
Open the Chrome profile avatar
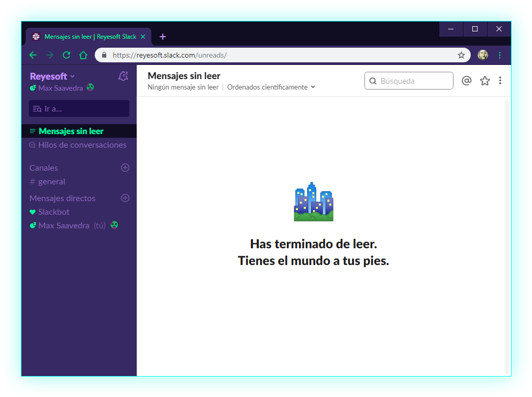[483, 55]
